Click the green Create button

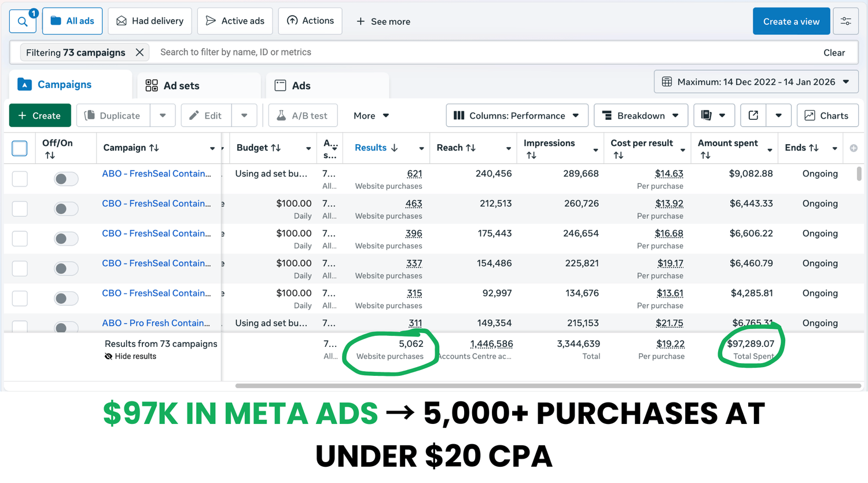point(39,115)
